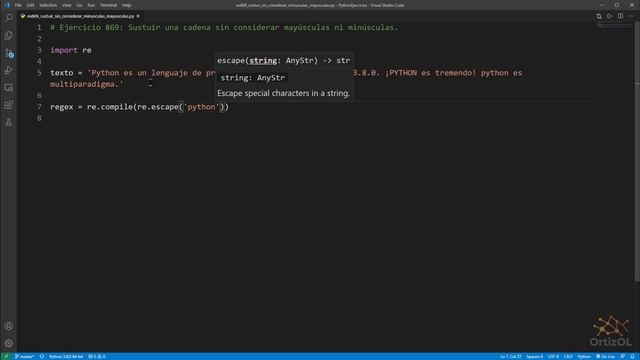Open the File menu

(x=18, y=5)
